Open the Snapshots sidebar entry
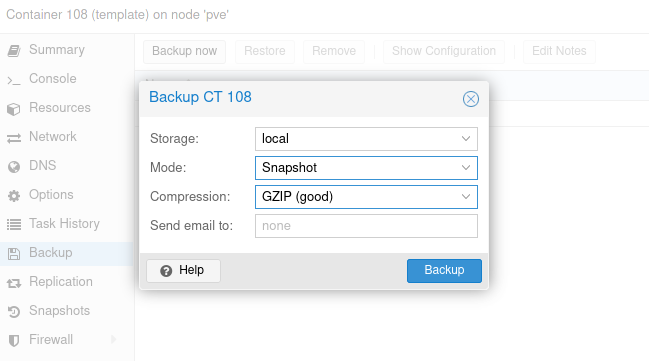This screenshot has width=649, height=361. pos(66,311)
